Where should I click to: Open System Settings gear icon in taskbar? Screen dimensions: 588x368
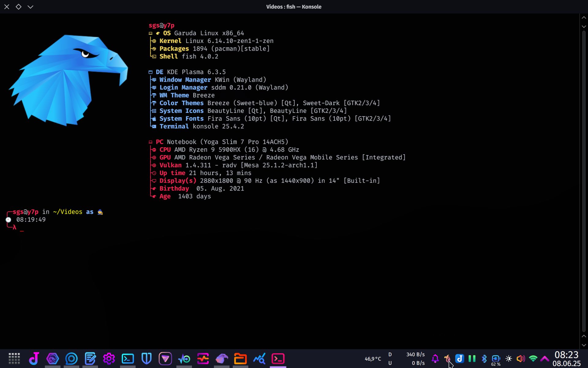(x=109, y=358)
